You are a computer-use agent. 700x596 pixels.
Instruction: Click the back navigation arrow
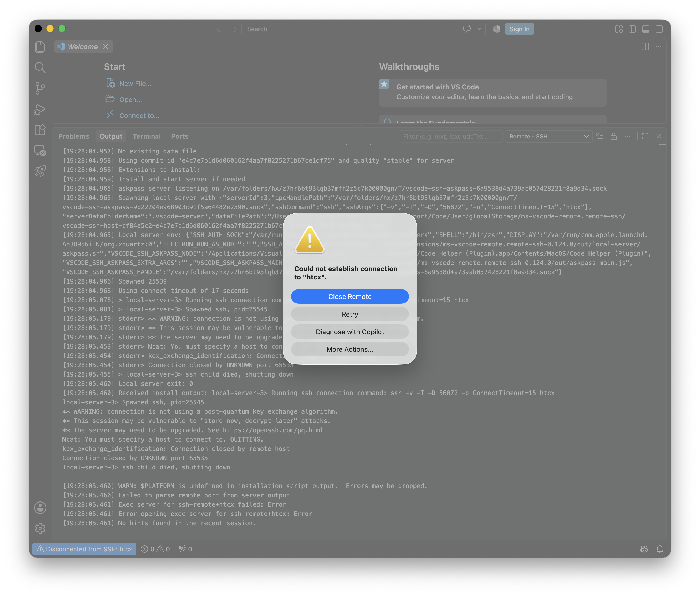pos(220,29)
